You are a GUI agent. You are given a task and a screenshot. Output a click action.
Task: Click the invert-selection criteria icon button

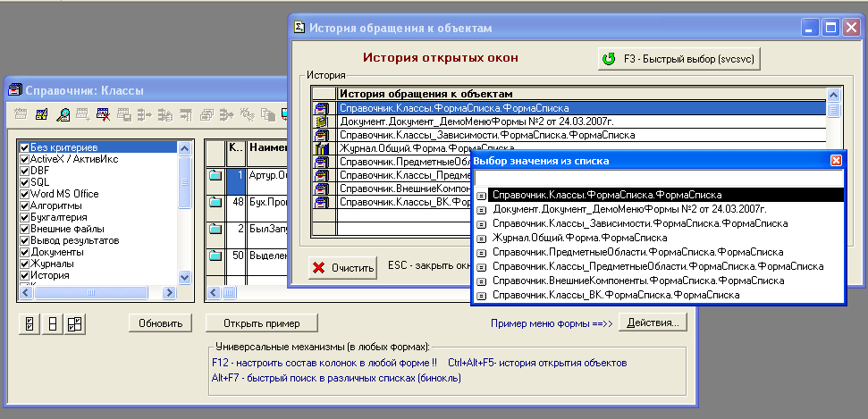click(x=74, y=323)
